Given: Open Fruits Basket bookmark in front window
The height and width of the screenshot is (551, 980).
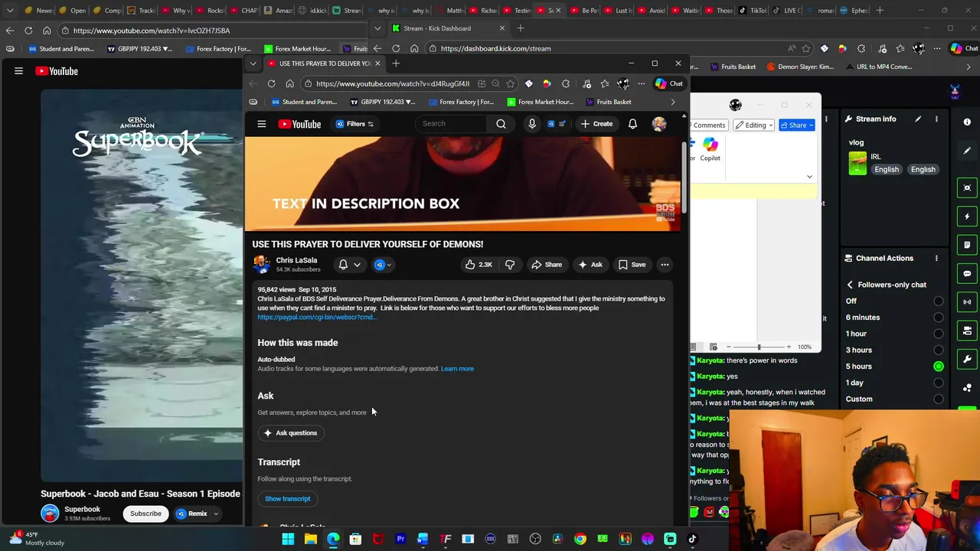Looking at the screenshot, I should (609, 102).
